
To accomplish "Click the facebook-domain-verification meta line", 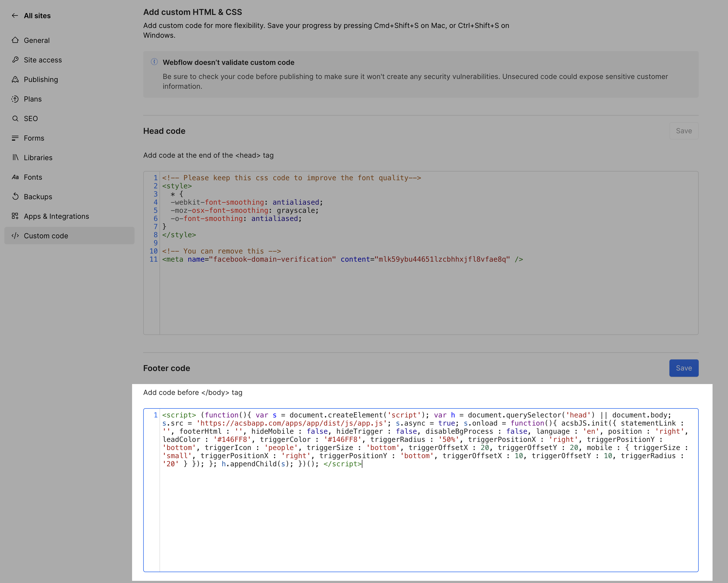I will point(342,259).
